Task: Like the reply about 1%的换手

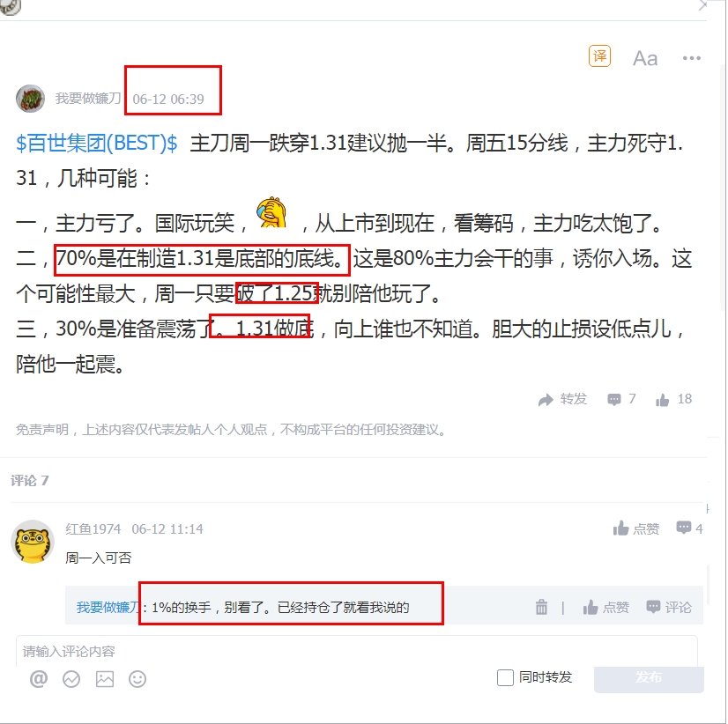Action: tap(605, 607)
